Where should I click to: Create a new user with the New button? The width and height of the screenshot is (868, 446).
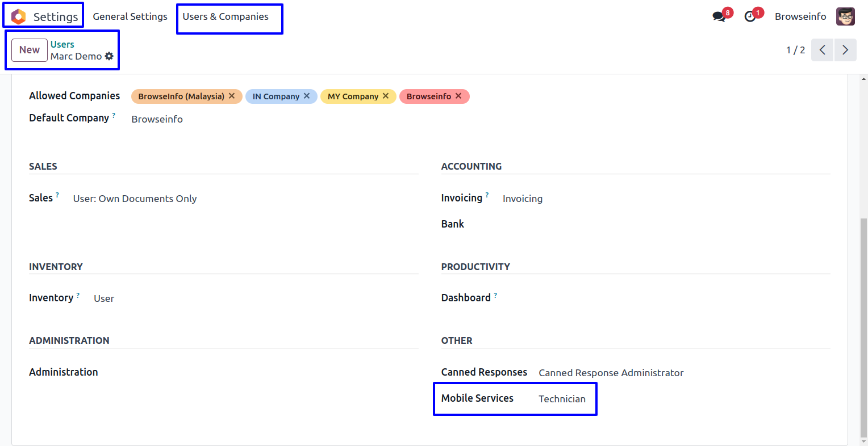[x=30, y=50]
